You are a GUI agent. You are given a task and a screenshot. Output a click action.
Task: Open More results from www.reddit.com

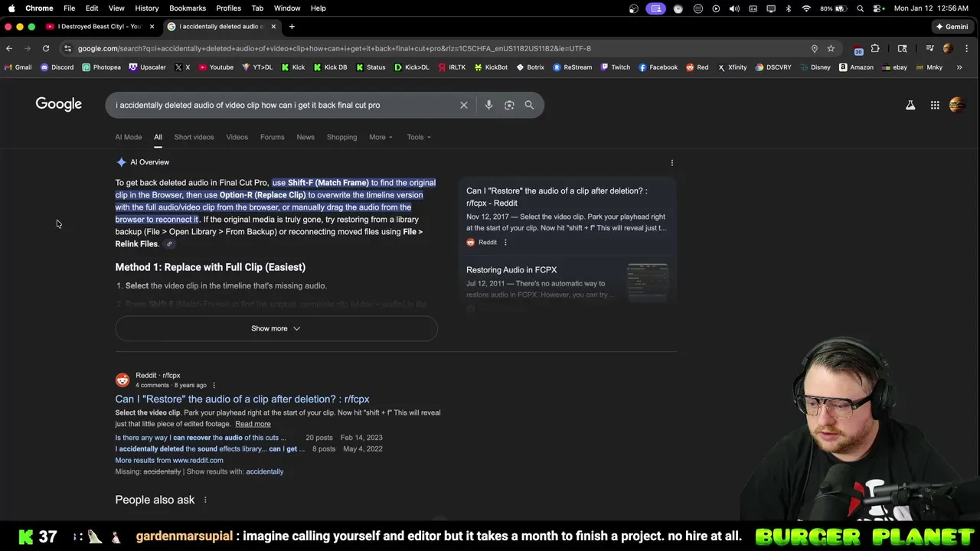169,460
